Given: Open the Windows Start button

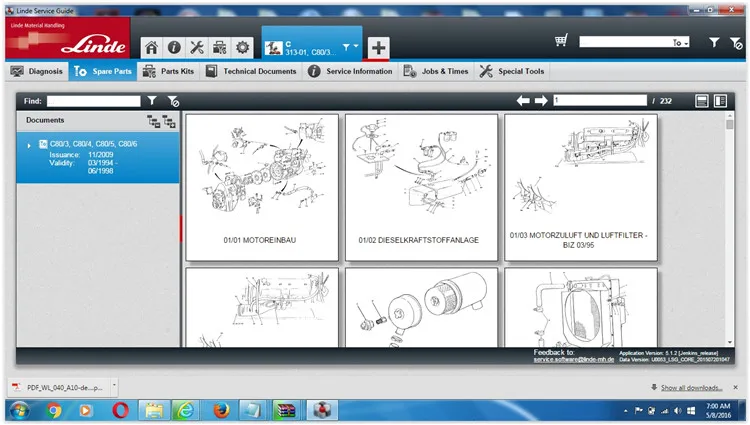Looking at the screenshot, I should click(20, 411).
